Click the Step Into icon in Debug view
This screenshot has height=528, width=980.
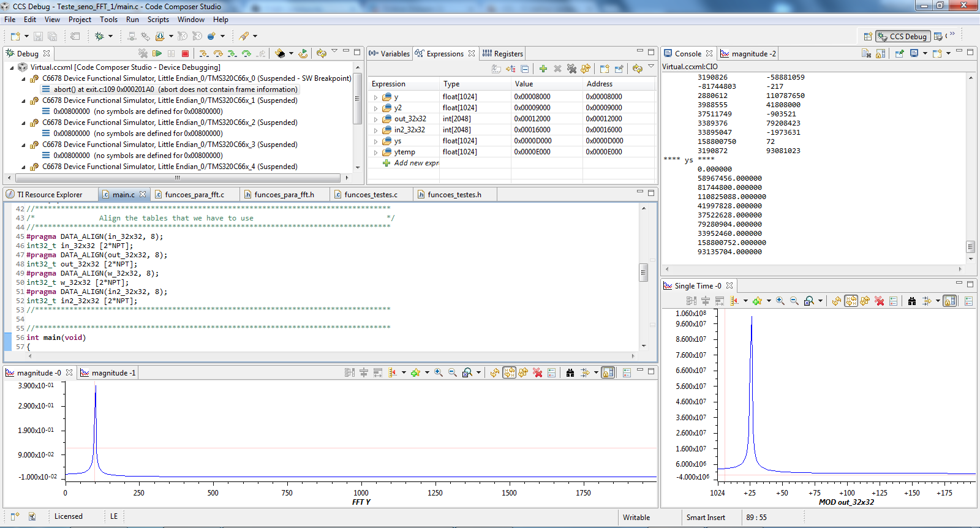tap(203, 54)
